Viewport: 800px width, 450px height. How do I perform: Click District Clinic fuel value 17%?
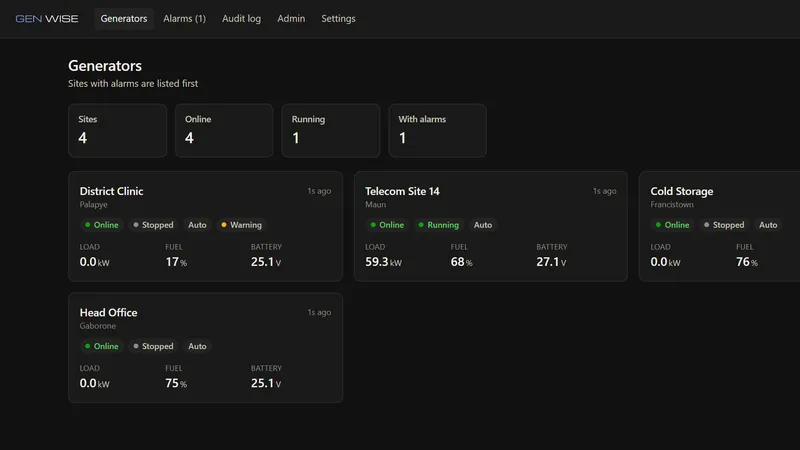pos(176,262)
